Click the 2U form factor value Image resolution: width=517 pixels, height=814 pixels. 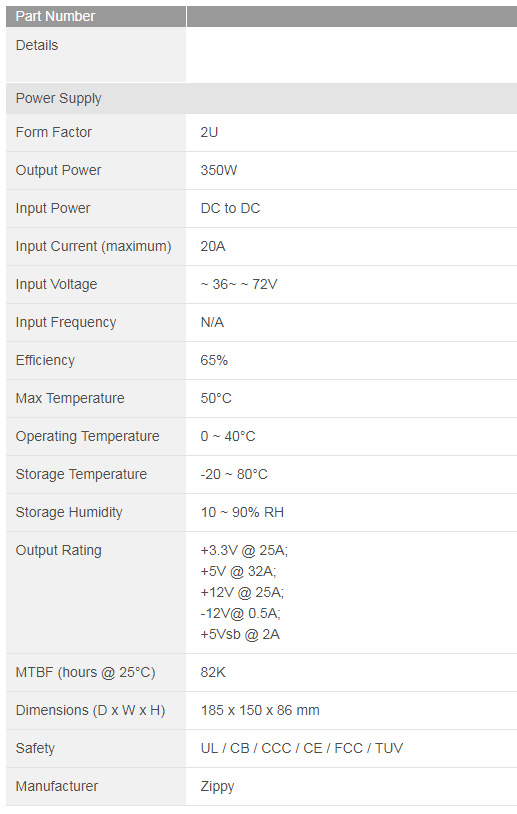coord(209,132)
